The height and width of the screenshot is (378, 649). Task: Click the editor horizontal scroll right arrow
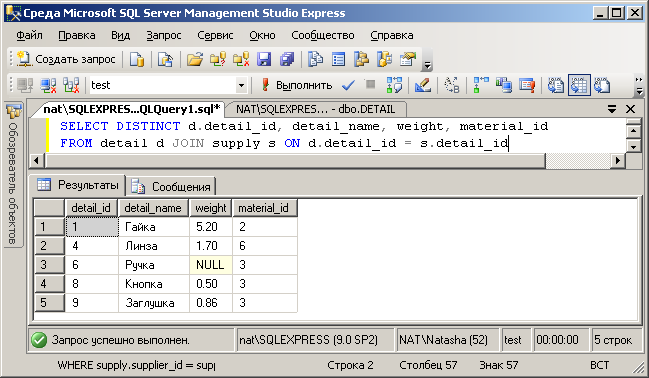tap(618, 160)
